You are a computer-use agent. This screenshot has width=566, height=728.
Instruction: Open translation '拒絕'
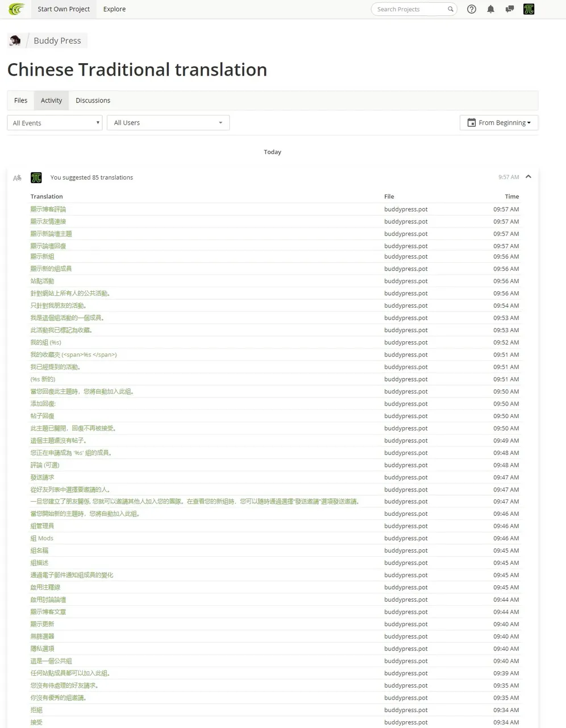click(36, 710)
